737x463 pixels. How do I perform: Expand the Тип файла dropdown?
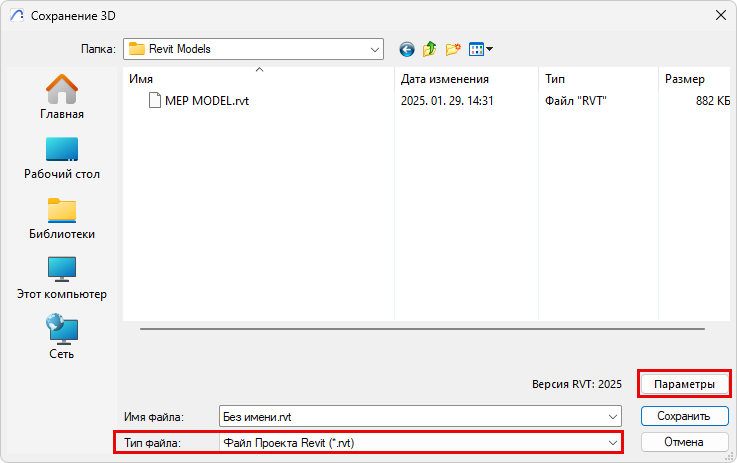pos(612,443)
